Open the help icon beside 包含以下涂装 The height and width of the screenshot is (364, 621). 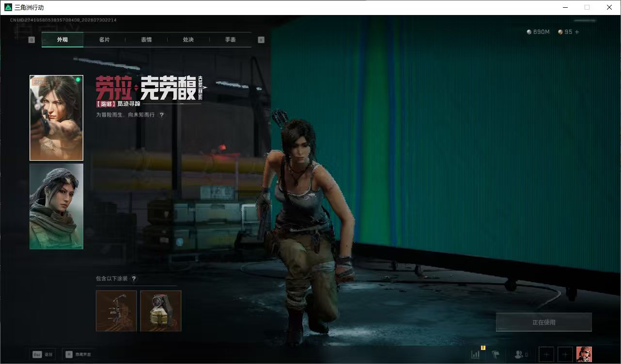pos(134,279)
